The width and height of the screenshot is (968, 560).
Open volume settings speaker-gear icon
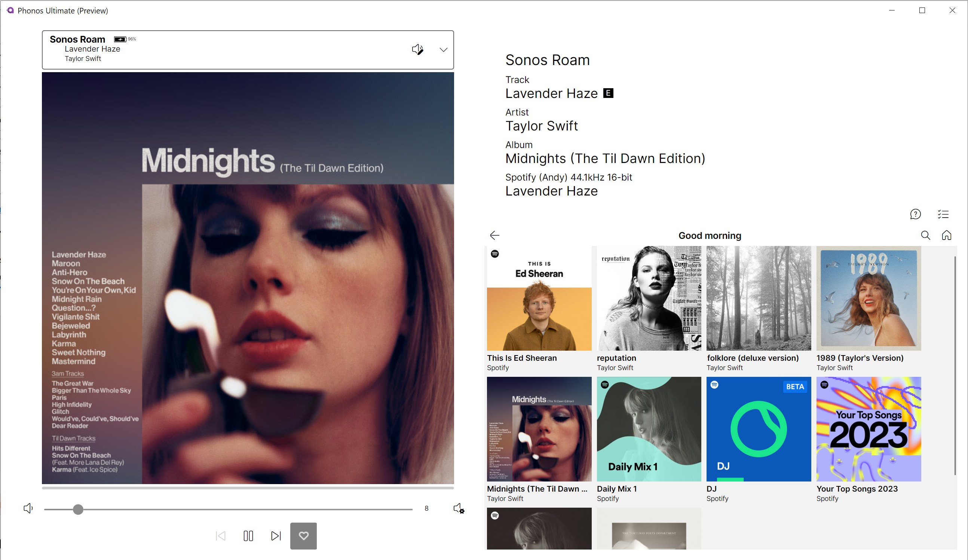pyautogui.click(x=459, y=508)
